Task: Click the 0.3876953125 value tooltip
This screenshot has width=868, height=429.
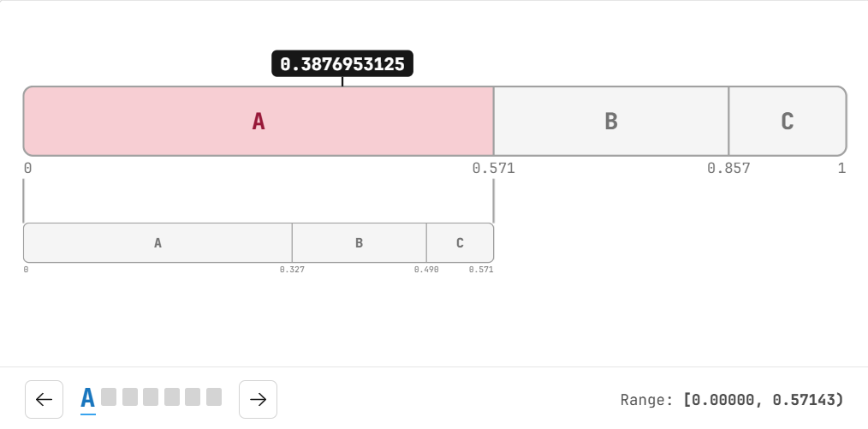Action: pyautogui.click(x=342, y=63)
